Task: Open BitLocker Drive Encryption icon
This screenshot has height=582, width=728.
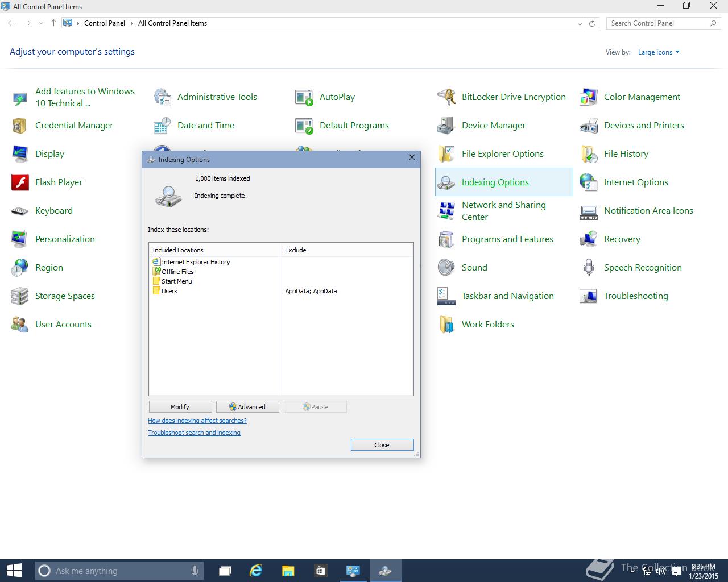Action: point(446,97)
